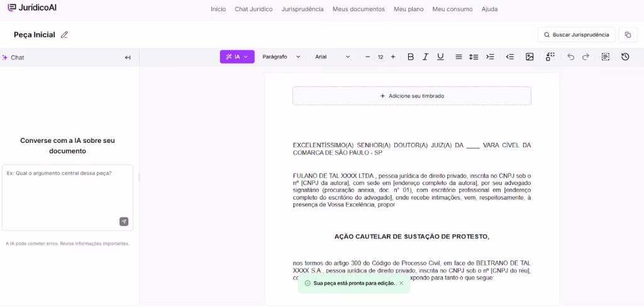
Task: Open Meu plano page
Action: pos(408,9)
